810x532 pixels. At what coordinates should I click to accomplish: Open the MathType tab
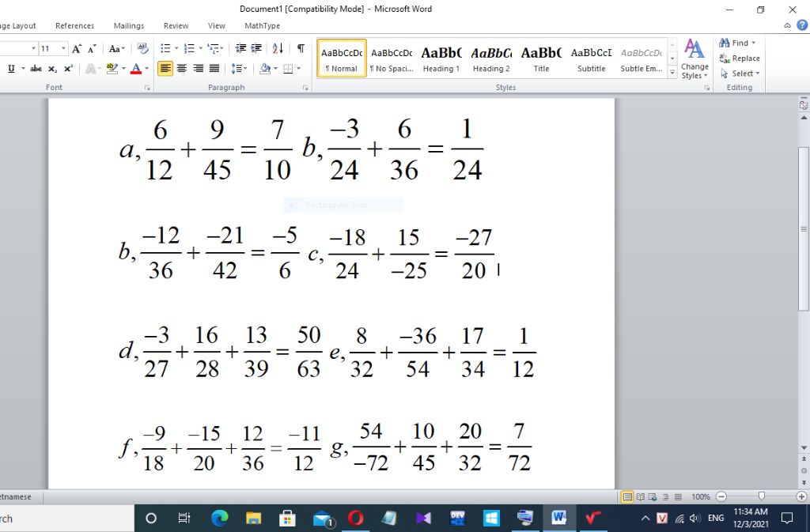[263, 26]
